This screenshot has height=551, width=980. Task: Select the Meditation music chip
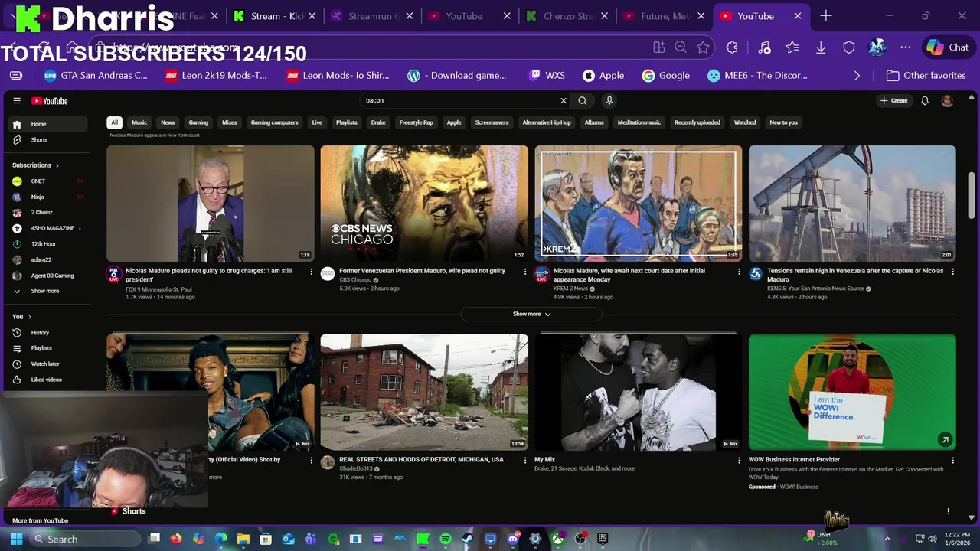639,122
